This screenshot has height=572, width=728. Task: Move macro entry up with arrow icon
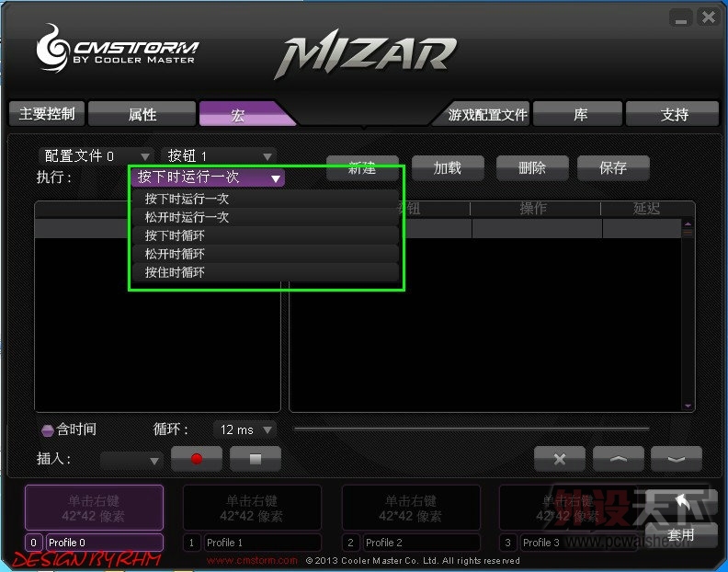(x=618, y=459)
